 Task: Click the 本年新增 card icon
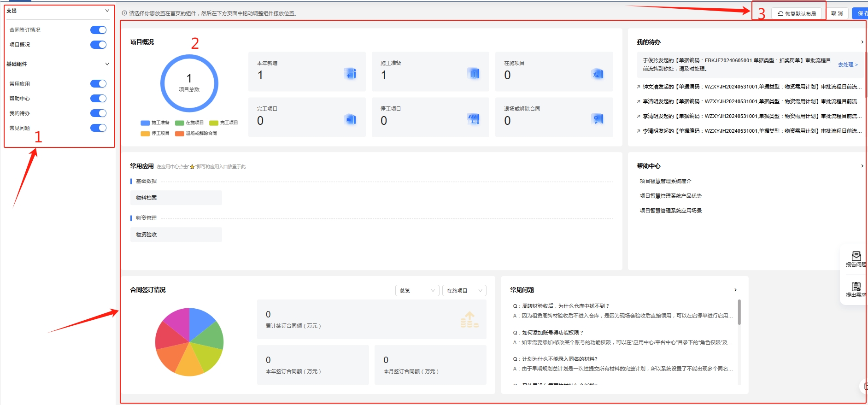350,74
